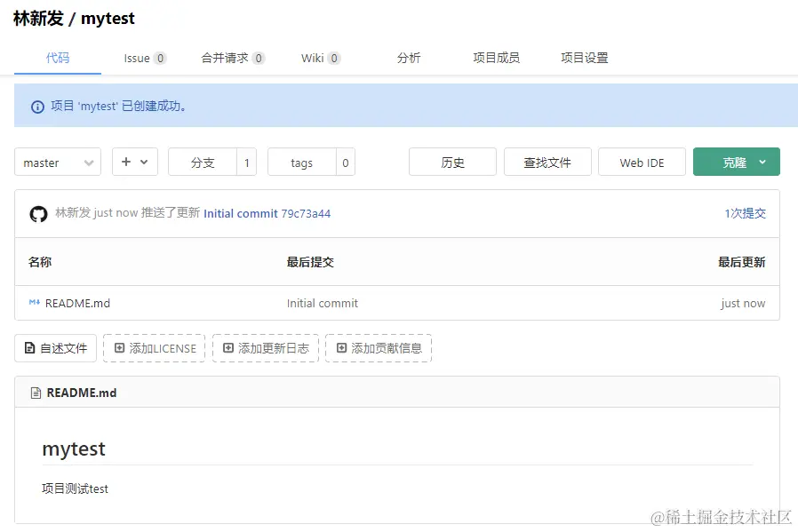The image size is (798, 532).
Task: Expand the plus (+) create new dropdown
Action: 134,162
